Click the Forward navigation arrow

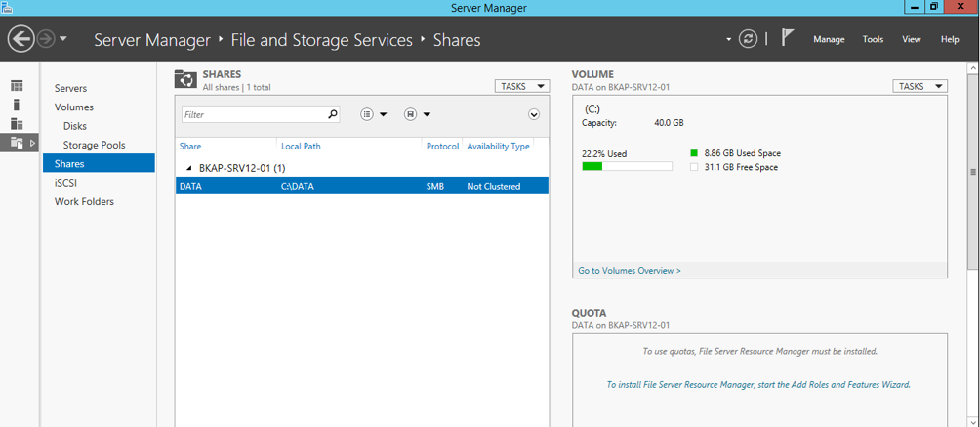(46, 39)
